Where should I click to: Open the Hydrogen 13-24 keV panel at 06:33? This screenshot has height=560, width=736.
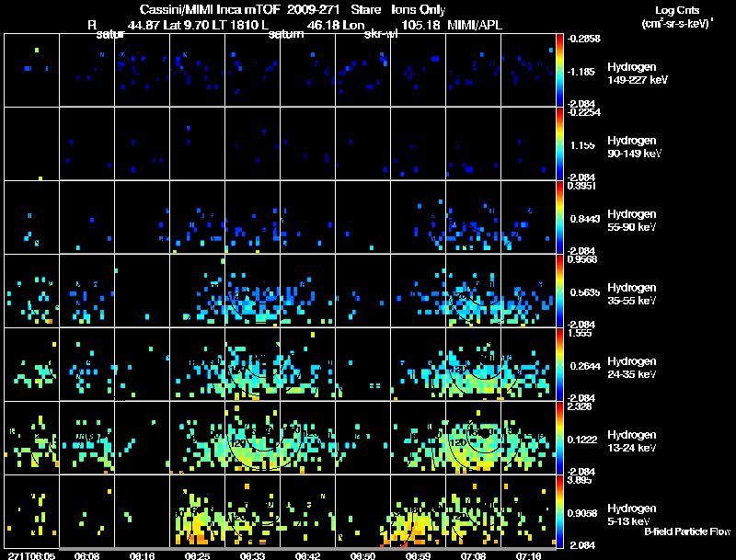point(252,438)
